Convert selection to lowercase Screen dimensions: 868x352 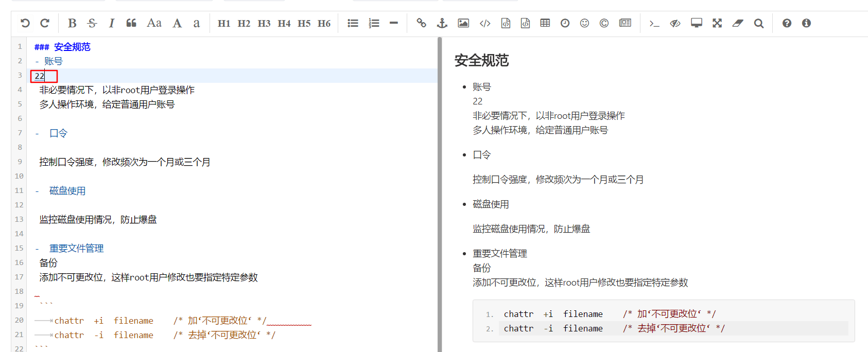[196, 23]
